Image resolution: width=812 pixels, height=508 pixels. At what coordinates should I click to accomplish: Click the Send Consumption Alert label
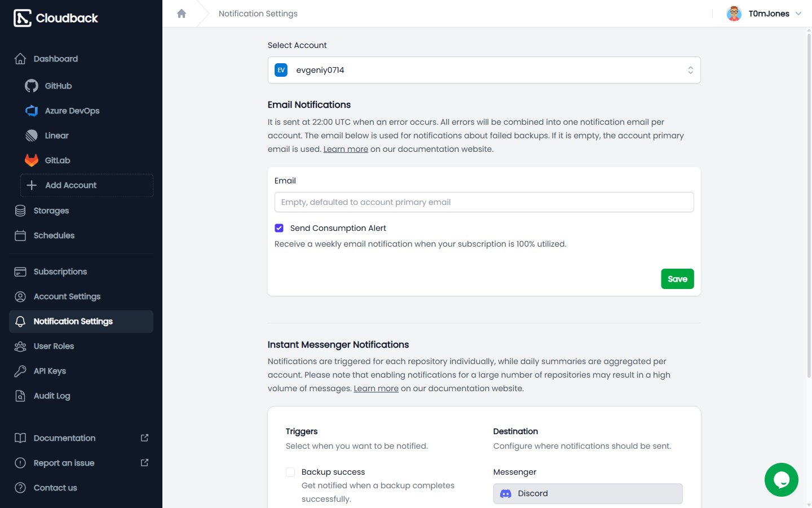(x=338, y=228)
